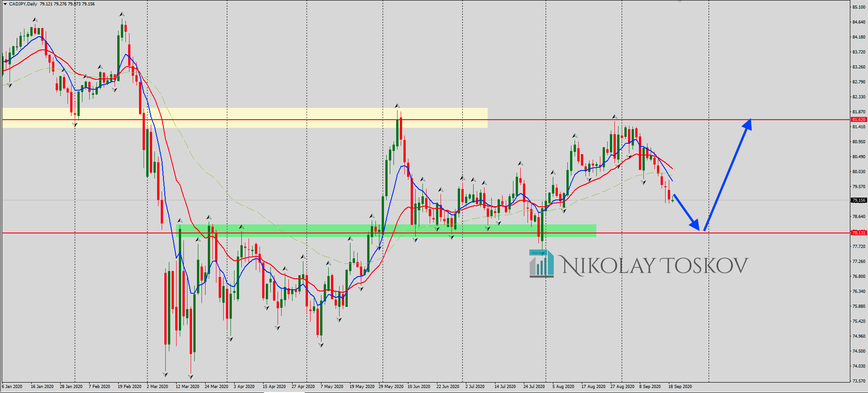Click the 85.100 price axis label
Image resolution: width=868 pixels, height=393 pixels.
point(858,7)
